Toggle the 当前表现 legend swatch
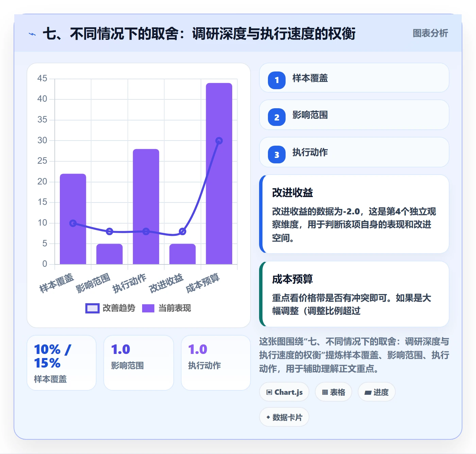Viewport: 476px width, 454px height. pyautogui.click(x=148, y=308)
